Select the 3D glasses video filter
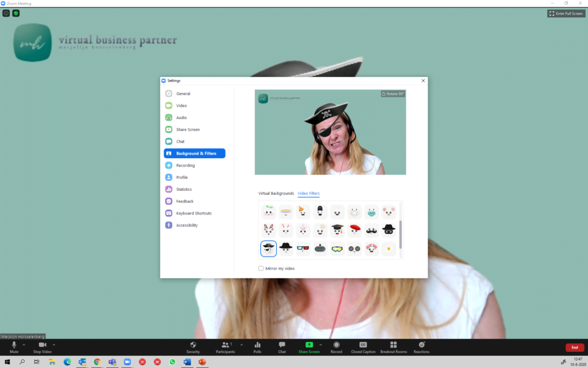The height and width of the screenshot is (368, 588). coord(303,248)
